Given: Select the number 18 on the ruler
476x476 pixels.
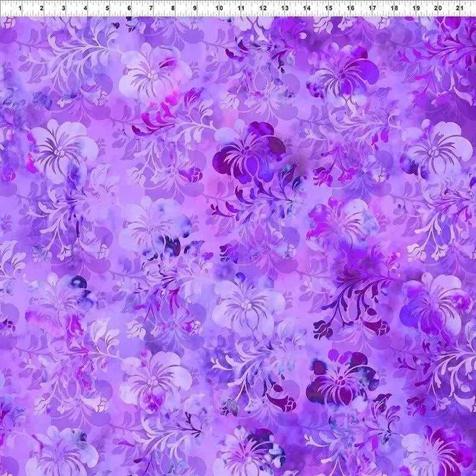Looking at the screenshot, I should tap(394, 9).
